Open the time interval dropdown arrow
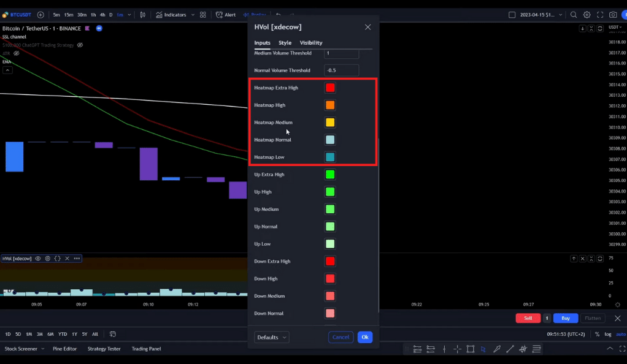 click(129, 15)
